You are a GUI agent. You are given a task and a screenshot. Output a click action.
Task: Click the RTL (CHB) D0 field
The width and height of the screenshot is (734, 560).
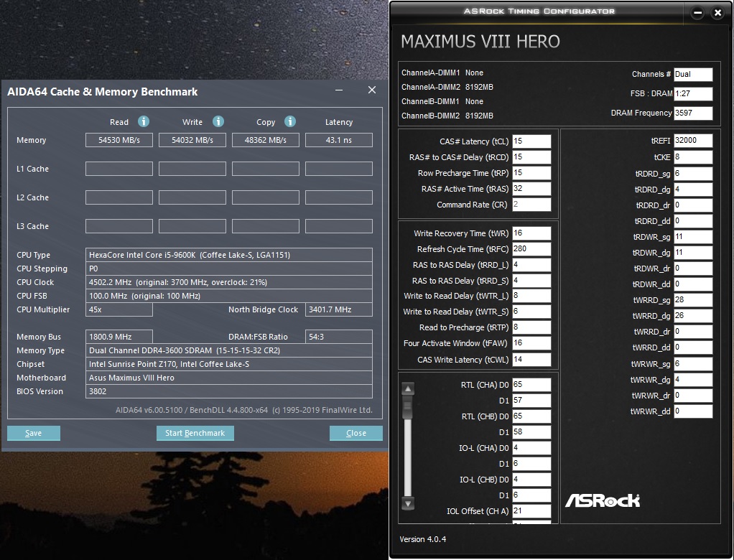click(x=531, y=416)
